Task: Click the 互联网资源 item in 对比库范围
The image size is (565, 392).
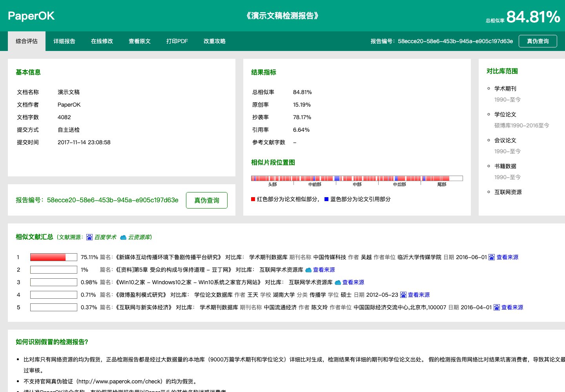Action: pos(508,192)
